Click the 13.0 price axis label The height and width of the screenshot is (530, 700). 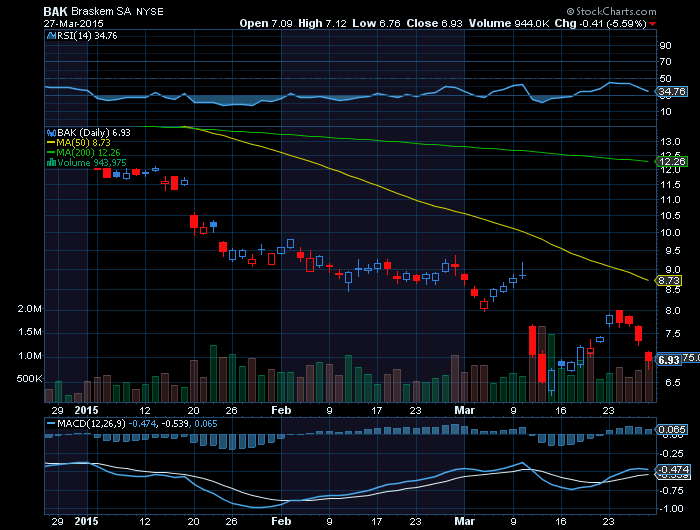click(670, 142)
